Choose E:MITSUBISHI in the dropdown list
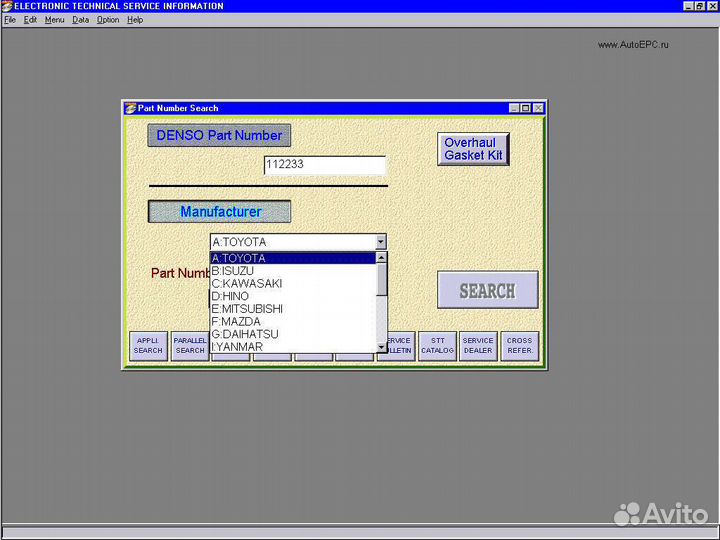The image size is (720, 540). pyautogui.click(x=247, y=309)
